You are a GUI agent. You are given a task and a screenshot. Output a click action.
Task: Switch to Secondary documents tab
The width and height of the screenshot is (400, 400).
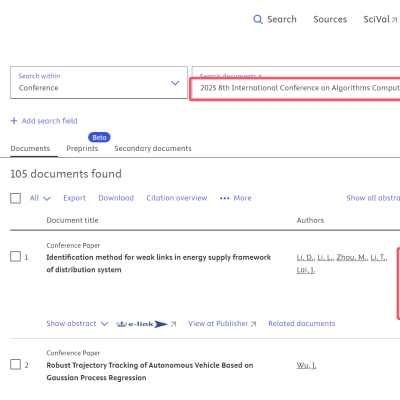coord(153,149)
